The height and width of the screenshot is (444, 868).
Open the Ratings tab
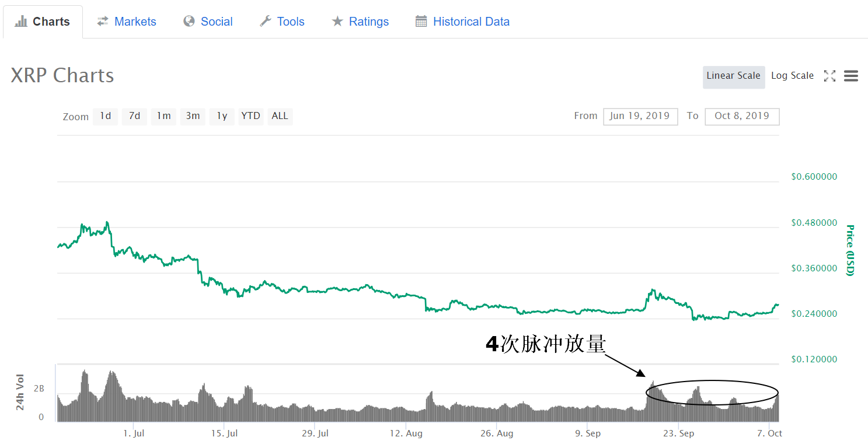[x=360, y=22]
